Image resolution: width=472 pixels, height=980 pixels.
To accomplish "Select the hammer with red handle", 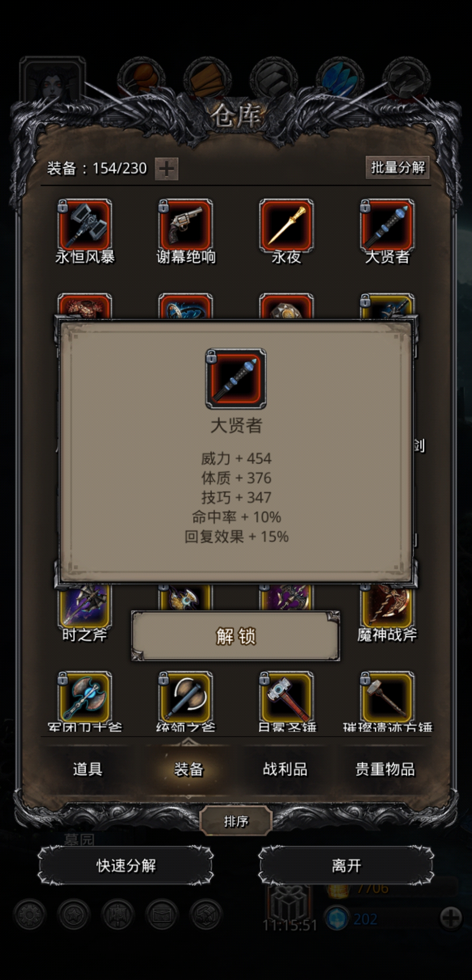I will click(286, 698).
